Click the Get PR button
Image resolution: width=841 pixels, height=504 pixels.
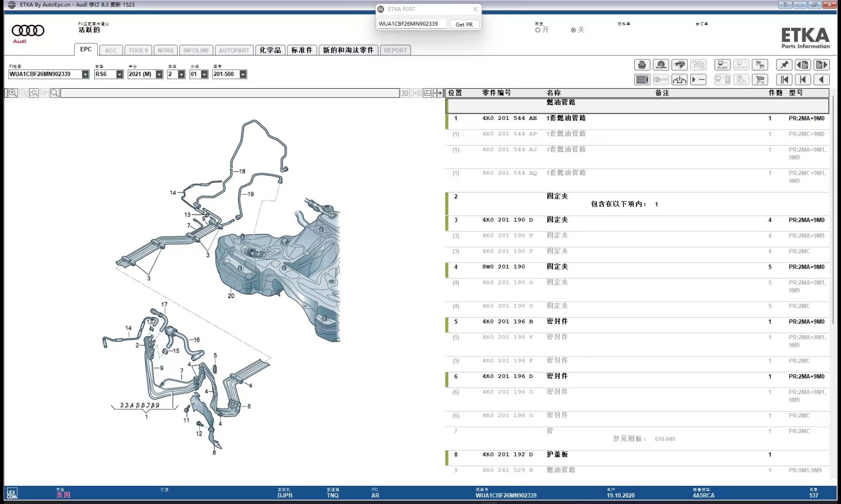point(464,24)
